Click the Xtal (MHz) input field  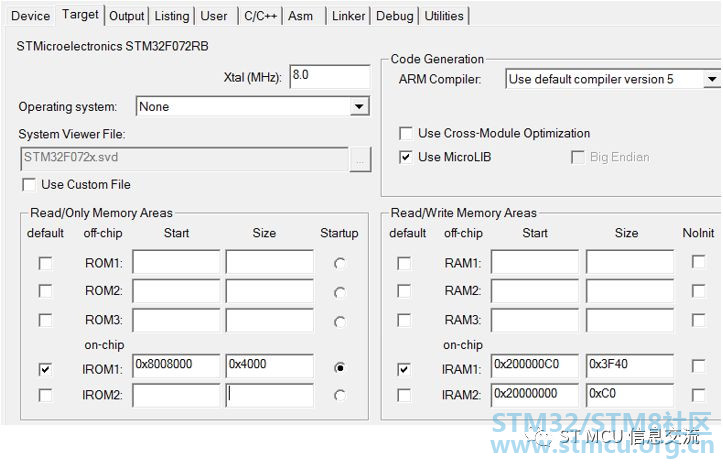click(330, 76)
